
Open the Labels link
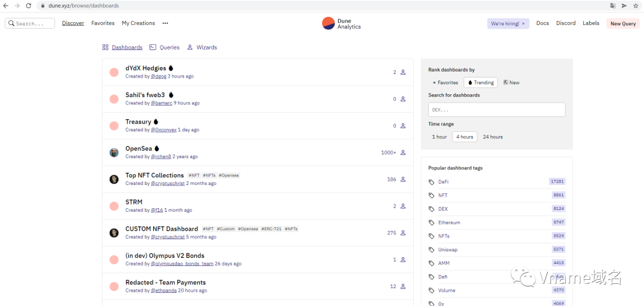591,23
